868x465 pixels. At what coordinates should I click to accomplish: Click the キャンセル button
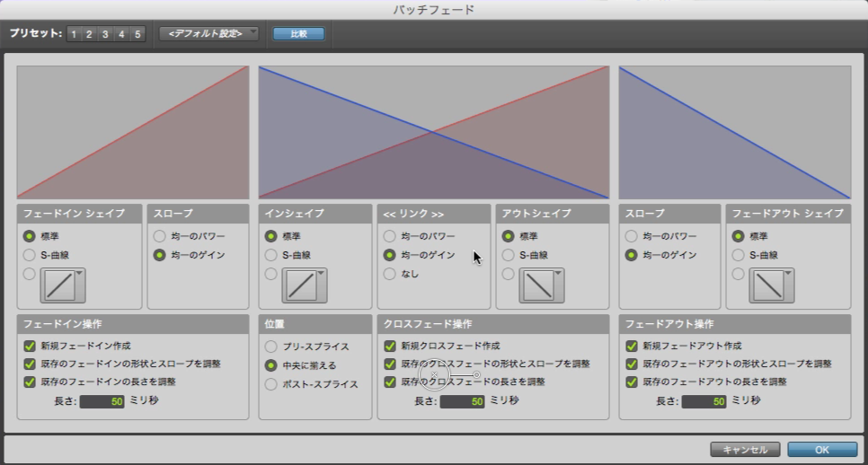(x=745, y=450)
